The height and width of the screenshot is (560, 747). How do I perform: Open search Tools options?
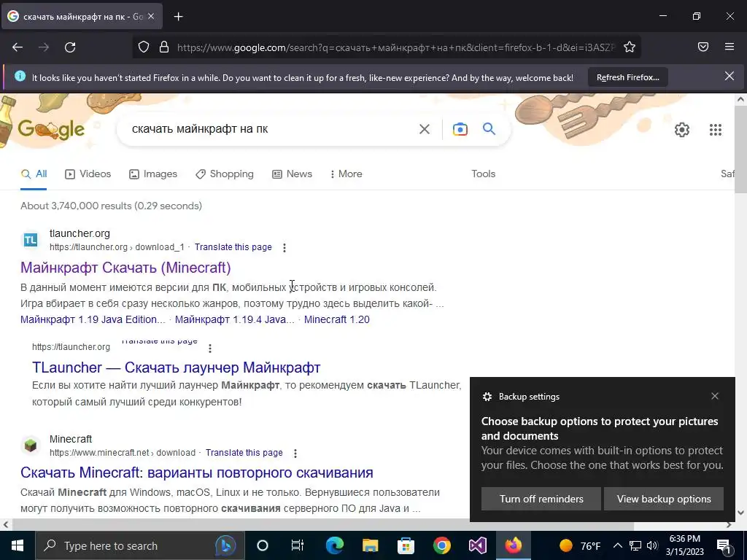[x=483, y=174]
